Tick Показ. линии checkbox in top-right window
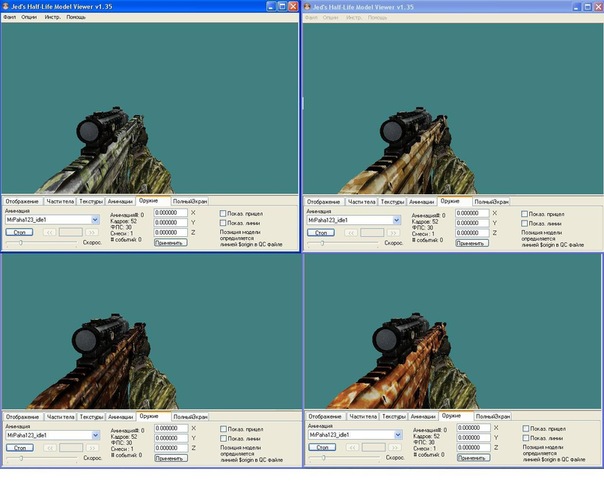The image size is (604, 483). click(524, 223)
